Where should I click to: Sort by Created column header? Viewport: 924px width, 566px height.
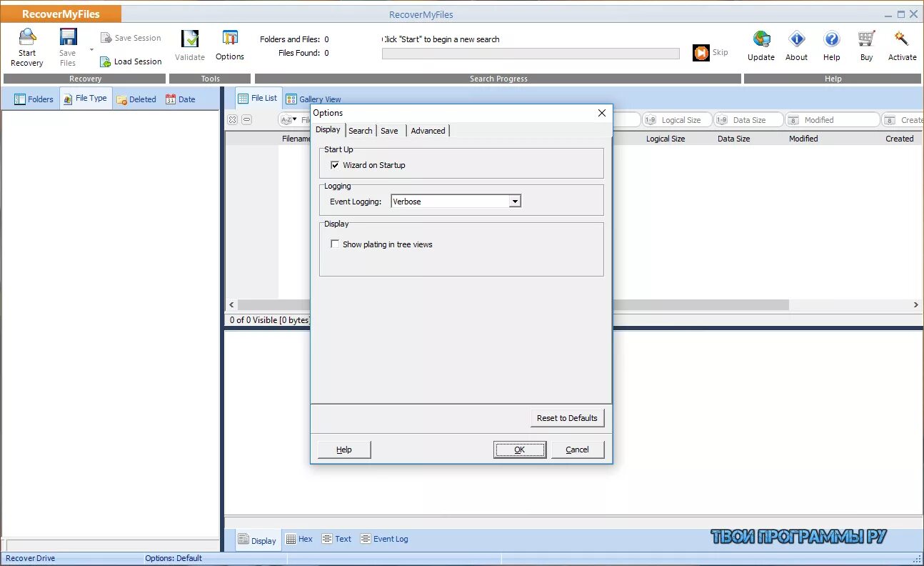coord(899,139)
